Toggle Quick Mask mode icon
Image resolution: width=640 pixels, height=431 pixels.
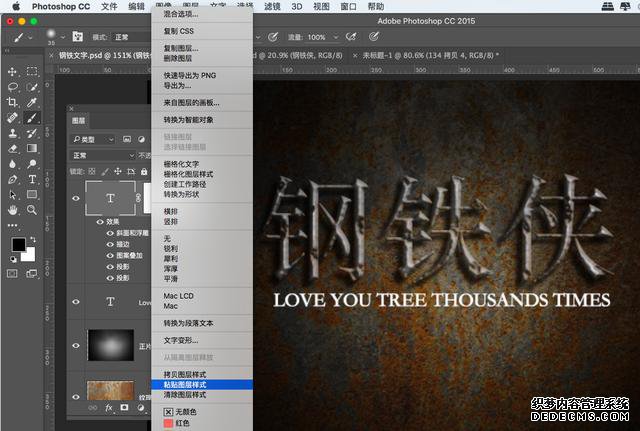[x=12, y=273]
